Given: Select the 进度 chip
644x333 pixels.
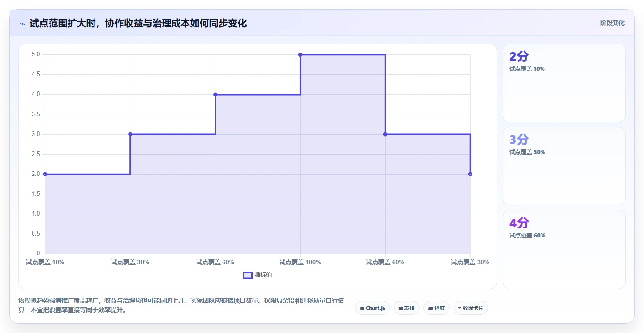Looking at the screenshot, I should [x=436, y=308].
